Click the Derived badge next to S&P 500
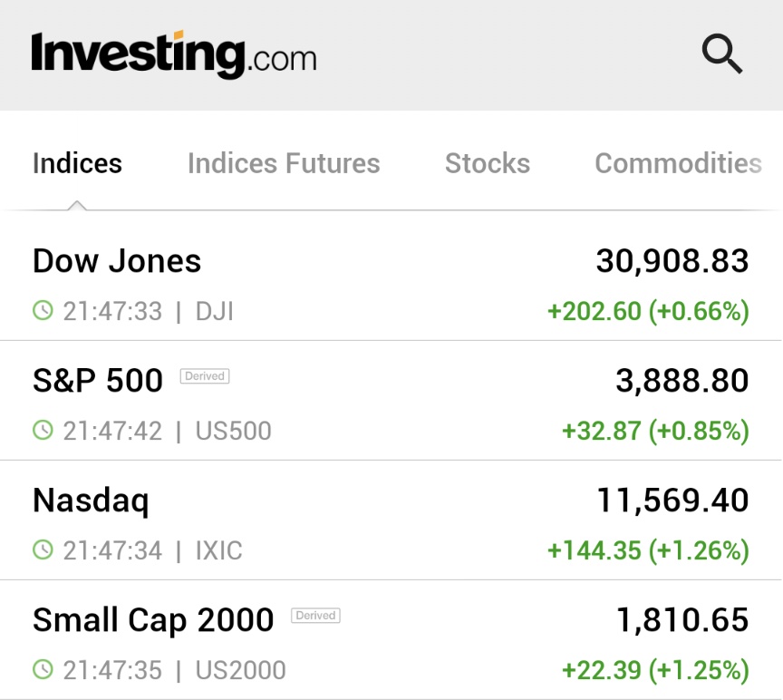This screenshot has width=783, height=700. click(205, 376)
